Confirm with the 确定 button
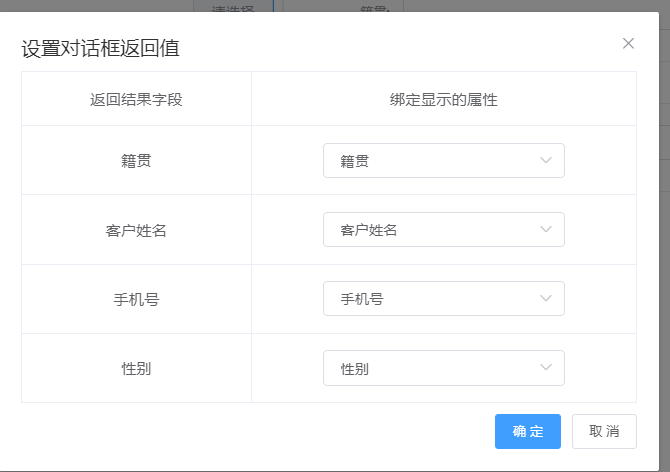 527,431
